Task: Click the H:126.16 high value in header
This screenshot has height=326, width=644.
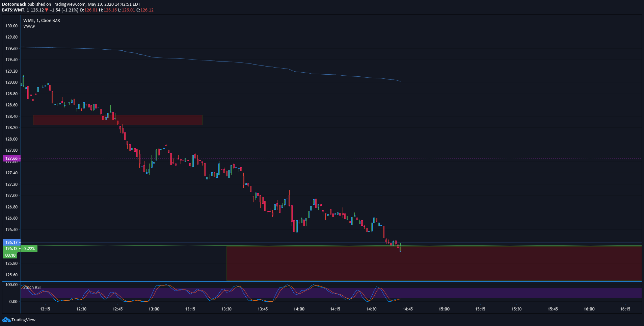Action: pyautogui.click(x=108, y=10)
